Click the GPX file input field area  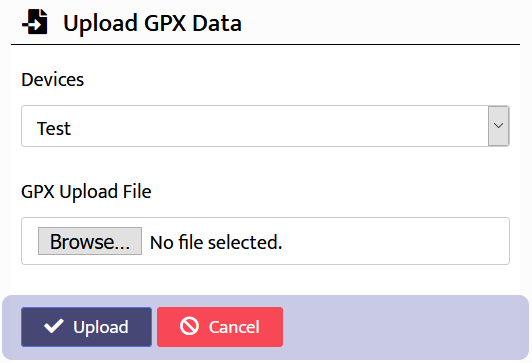click(265, 241)
